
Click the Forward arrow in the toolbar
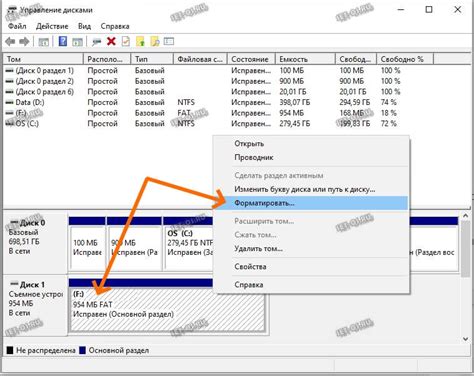pos(24,42)
